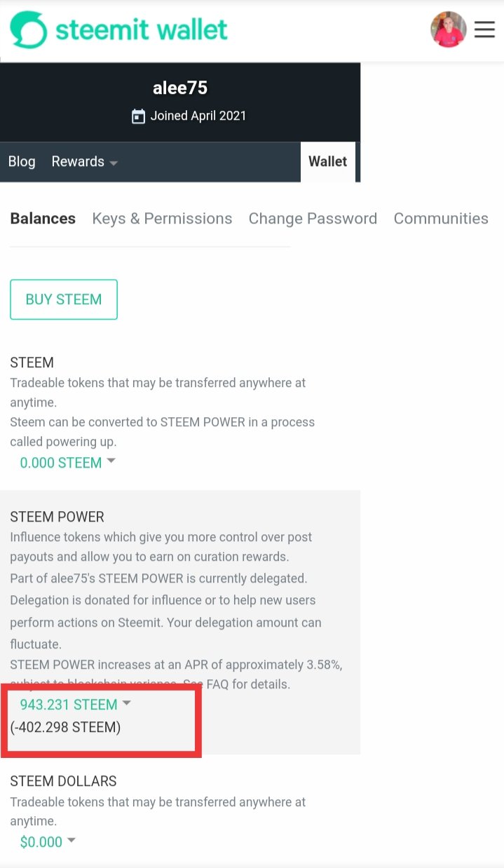Click the calendar icon beside Joined April 2021
Screen dimensions: 504x868
coord(139,116)
